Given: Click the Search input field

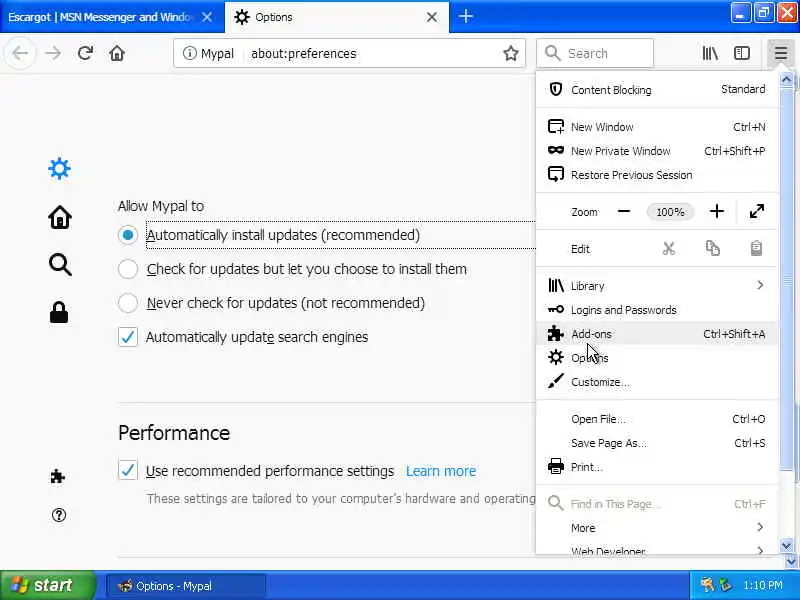Looking at the screenshot, I should [594, 53].
